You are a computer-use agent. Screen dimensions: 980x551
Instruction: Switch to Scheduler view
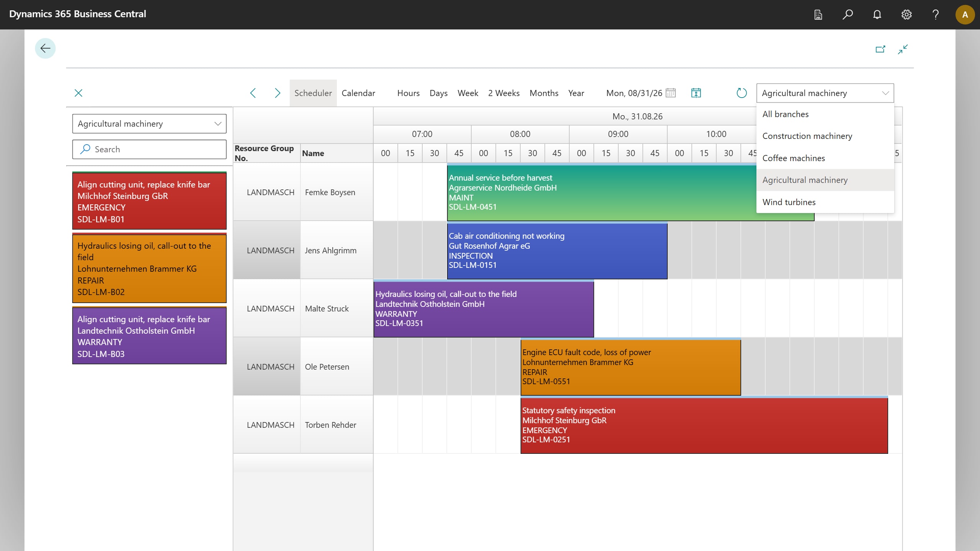(313, 93)
